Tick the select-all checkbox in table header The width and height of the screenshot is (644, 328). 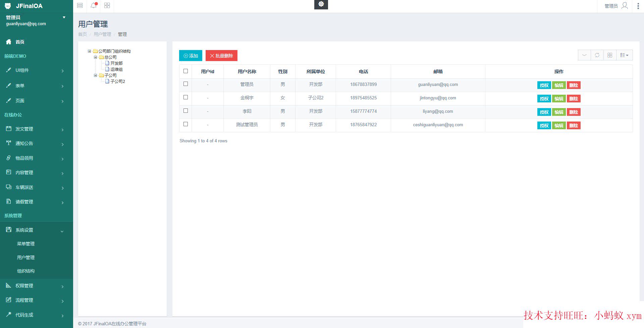185,71
